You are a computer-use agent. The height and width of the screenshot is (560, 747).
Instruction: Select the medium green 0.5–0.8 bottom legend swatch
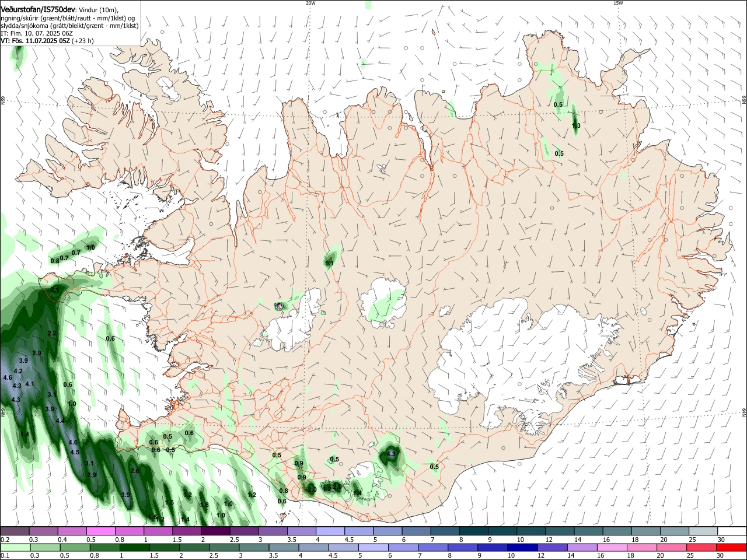pyautogui.click(x=75, y=547)
